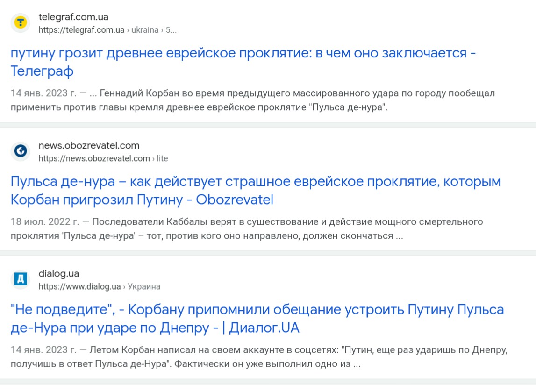The height and width of the screenshot is (392, 536).
Task: Click the https://www.dialog.ua › Украина breadcrumb URL
Action: point(100,286)
